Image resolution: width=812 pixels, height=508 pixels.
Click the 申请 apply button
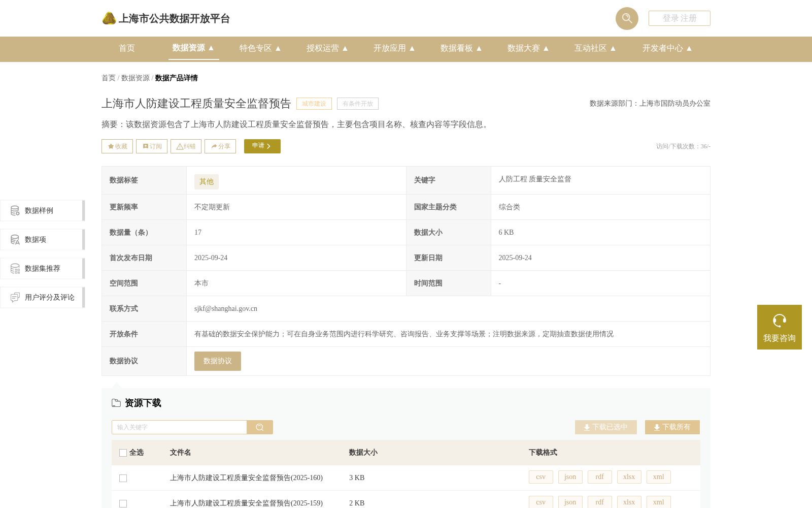262,146
